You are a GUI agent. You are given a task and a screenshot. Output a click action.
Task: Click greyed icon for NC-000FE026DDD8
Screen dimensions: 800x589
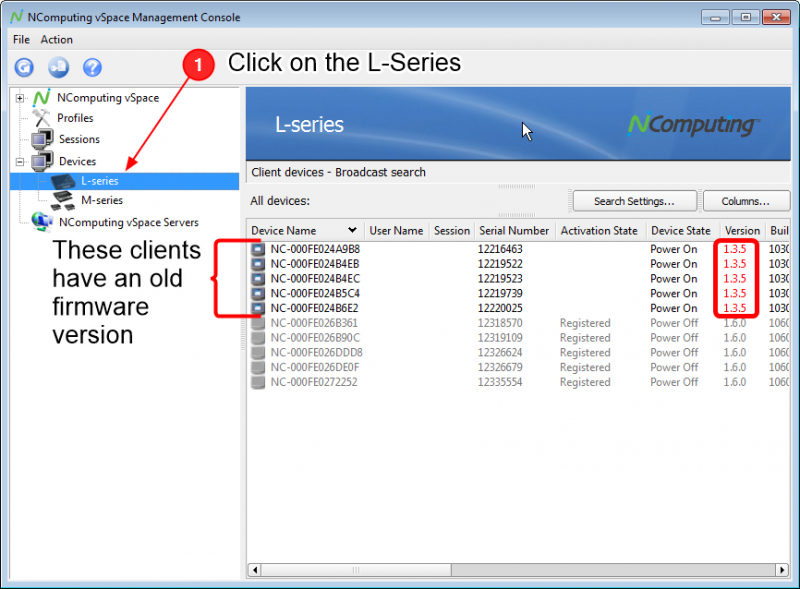click(x=258, y=353)
